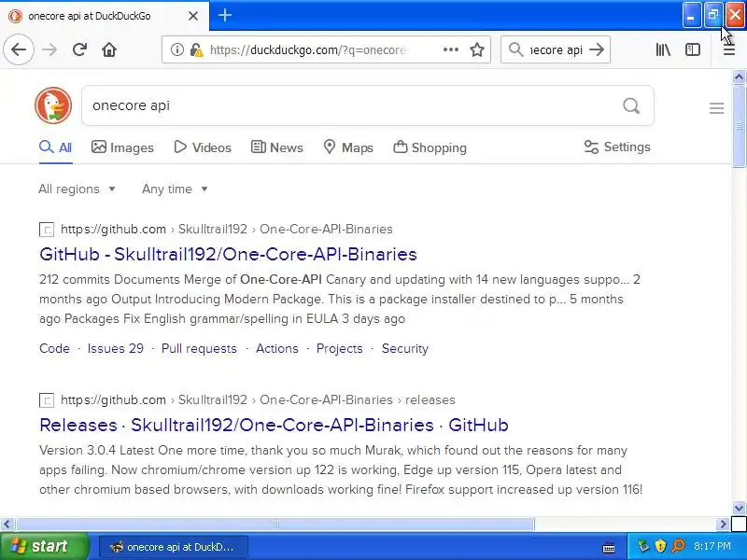Image resolution: width=747 pixels, height=560 pixels.
Task: Select the All results tab
Action: [x=56, y=147]
